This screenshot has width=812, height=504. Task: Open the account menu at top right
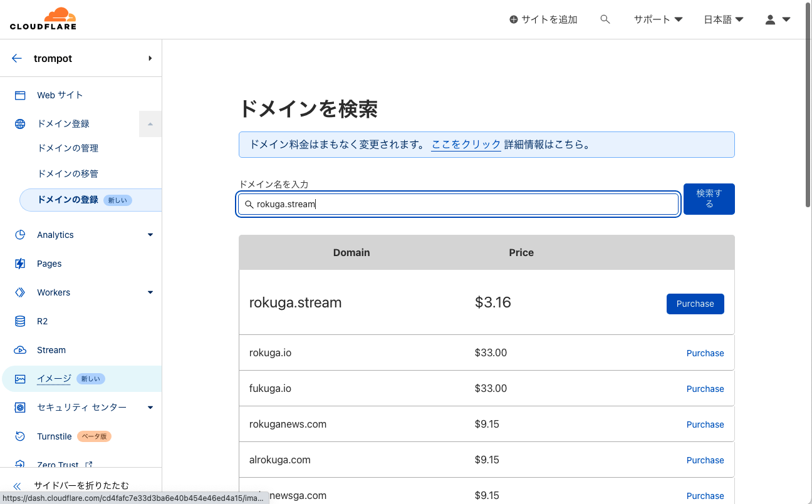[777, 19]
